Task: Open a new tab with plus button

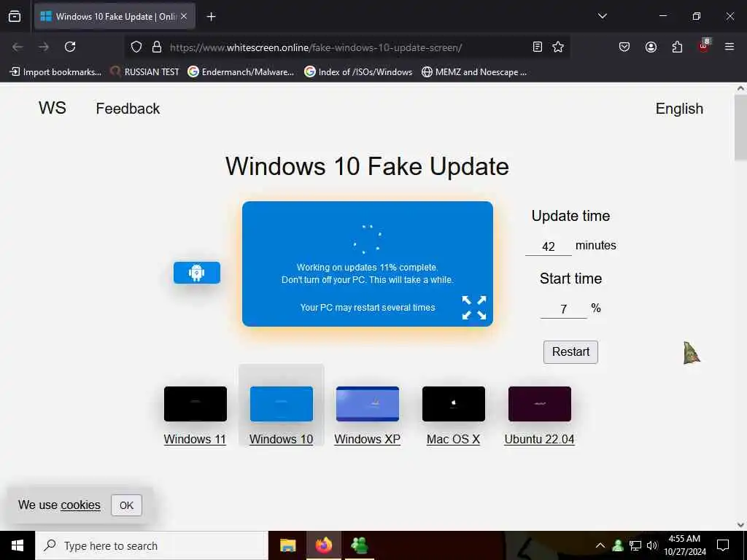Action: [x=211, y=17]
